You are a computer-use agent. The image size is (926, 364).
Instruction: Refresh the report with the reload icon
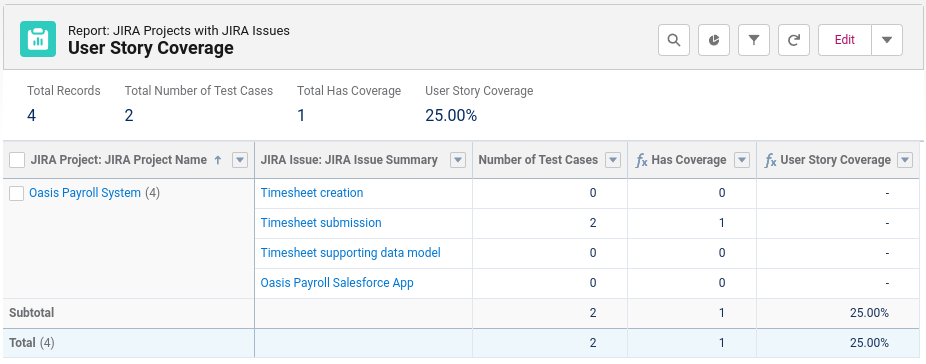794,40
